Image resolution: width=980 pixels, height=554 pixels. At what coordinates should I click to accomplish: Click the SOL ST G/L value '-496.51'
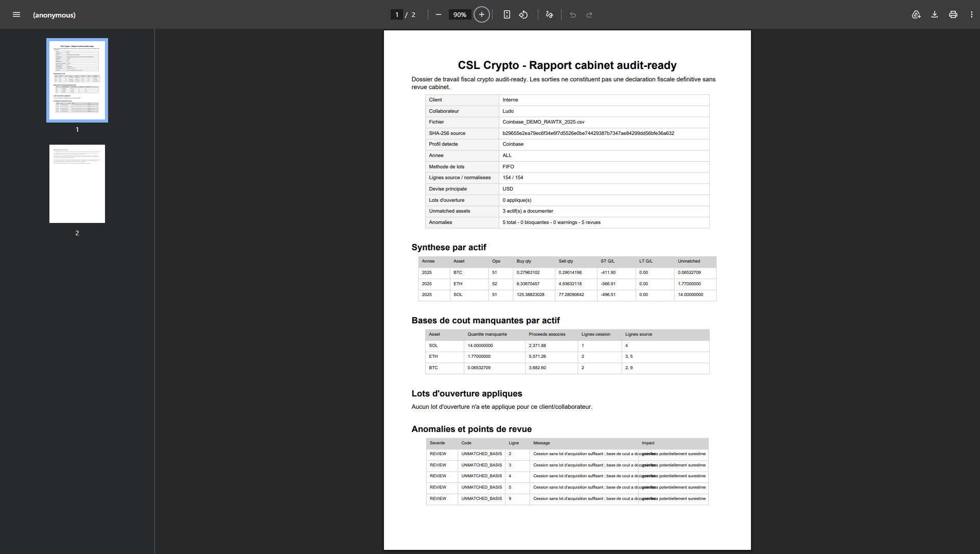(x=608, y=295)
